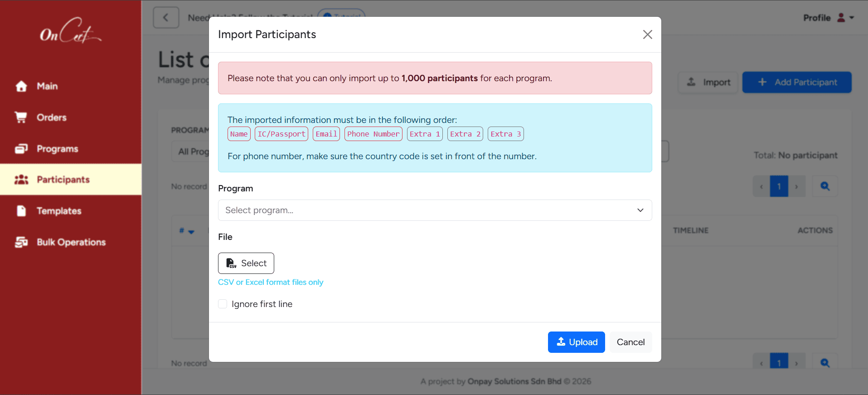Go to Main via the home icon
Image resolution: width=868 pixels, height=395 pixels.
[21, 86]
